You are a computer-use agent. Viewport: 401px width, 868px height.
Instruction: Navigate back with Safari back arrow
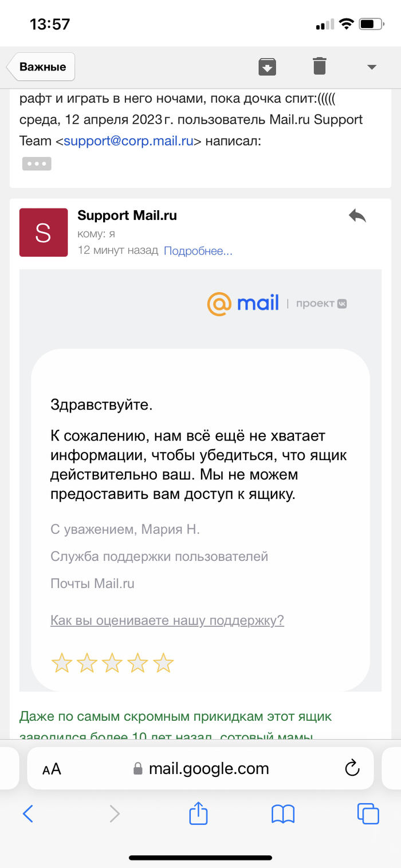(x=27, y=814)
